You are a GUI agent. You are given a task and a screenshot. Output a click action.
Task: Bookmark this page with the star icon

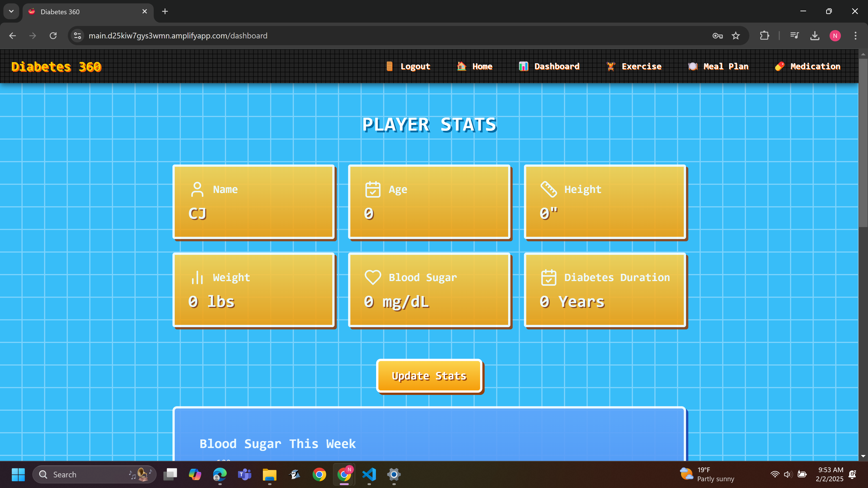[x=736, y=36]
